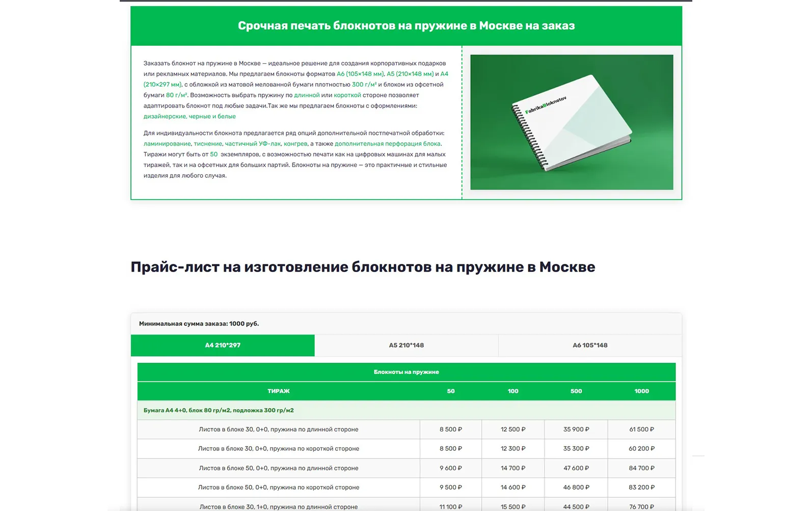
Task: Click the 12 300 ₽ price cell
Action: click(513, 449)
